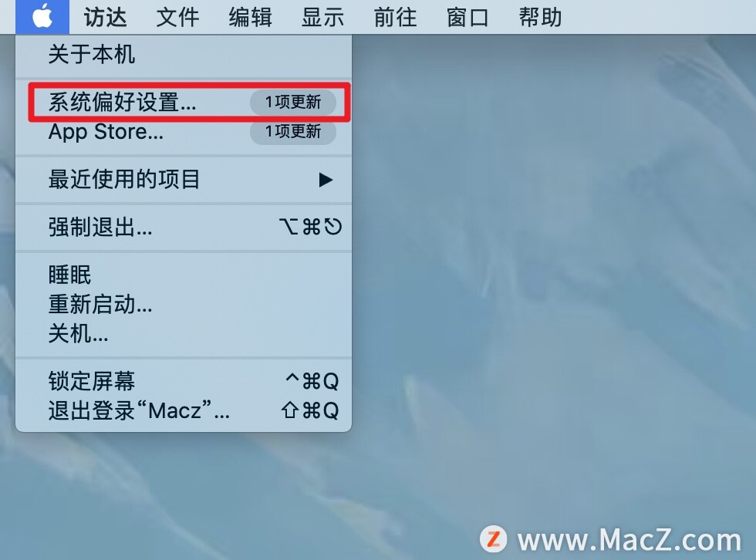Screen dimensions: 756x560
Task: Choose 系统偏好设置… menu entry
Action: pyautogui.click(x=184, y=102)
